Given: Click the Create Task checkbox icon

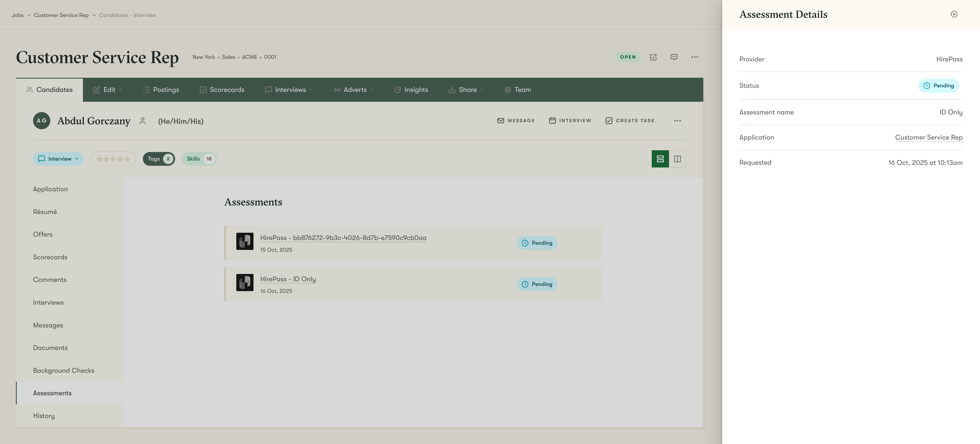Looking at the screenshot, I should (x=609, y=120).
